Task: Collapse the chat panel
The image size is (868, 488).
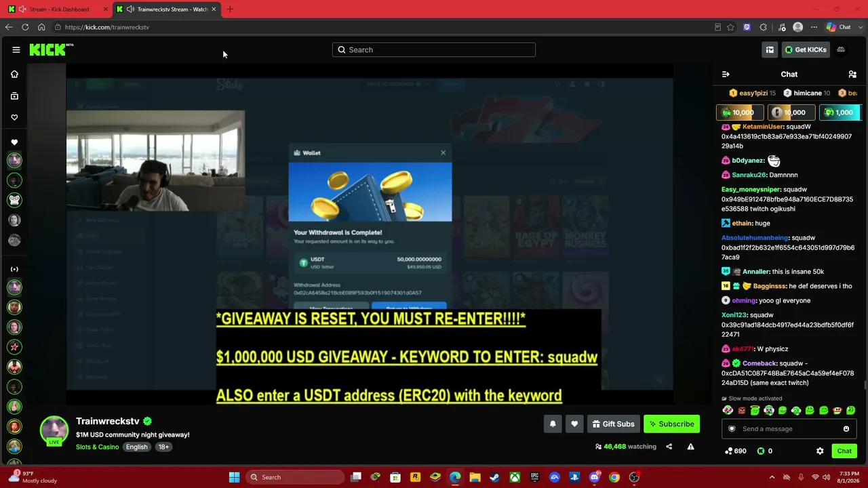Action: [x=726, y=74]
